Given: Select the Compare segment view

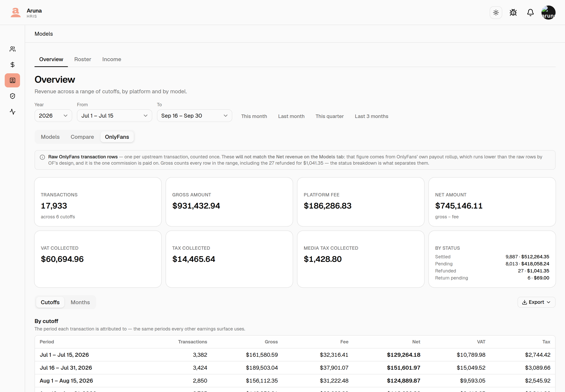Looking at the screenshot, I should [82, 137].
